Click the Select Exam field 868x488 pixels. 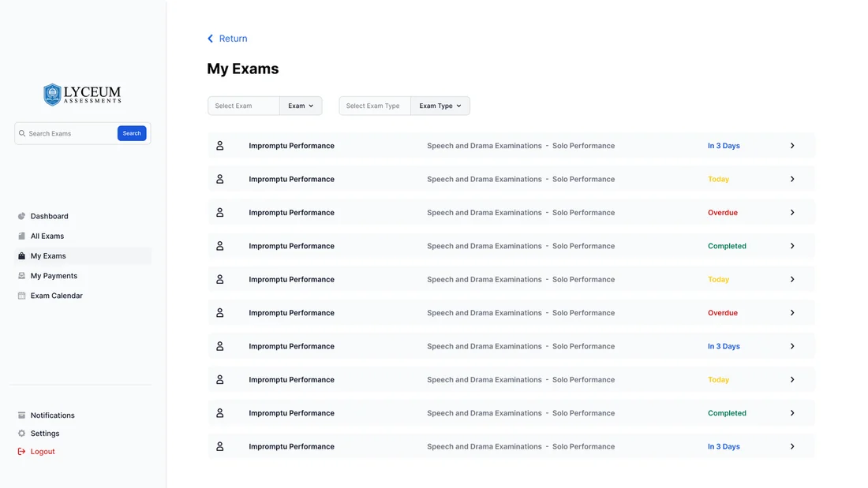244,106
